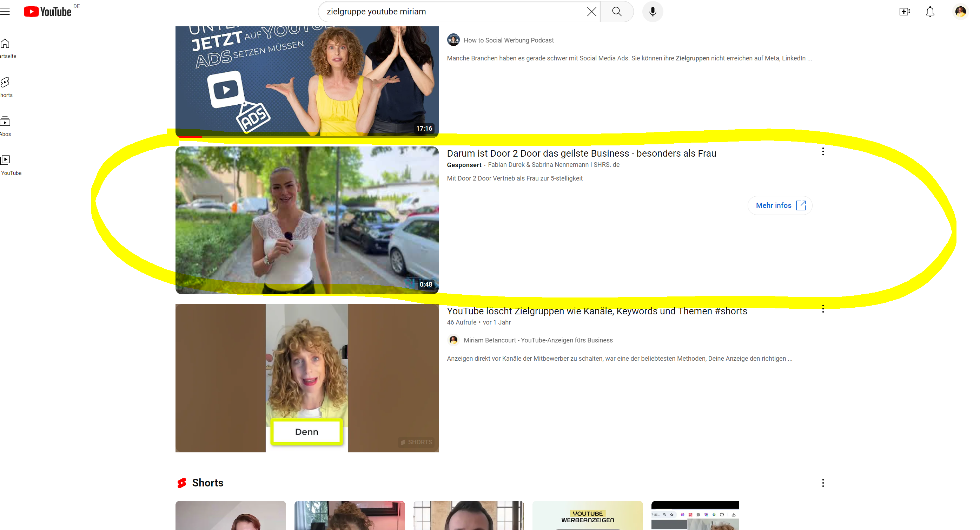Viewport: 980px width, 530px height.
Task: Open notifications bell
Action: (930, 12)
